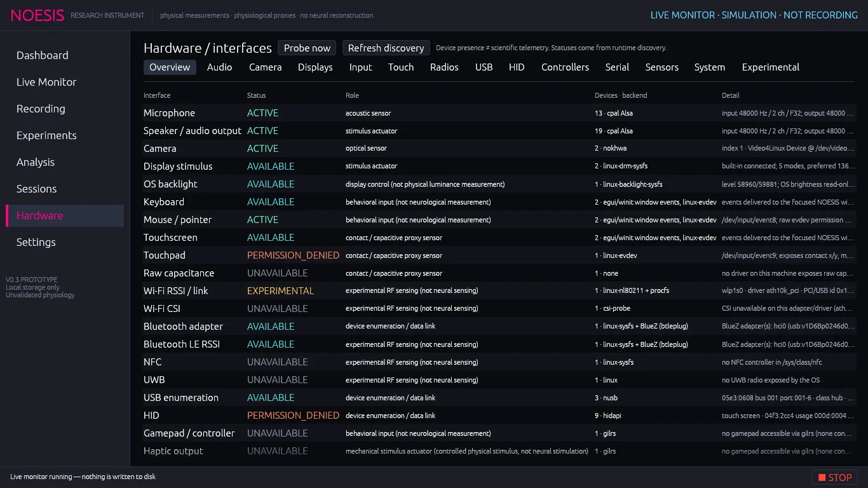Screen dimensions: 868x488
Task: Click the Wi-Fi CSI interface name
Action: click(163, 309)
